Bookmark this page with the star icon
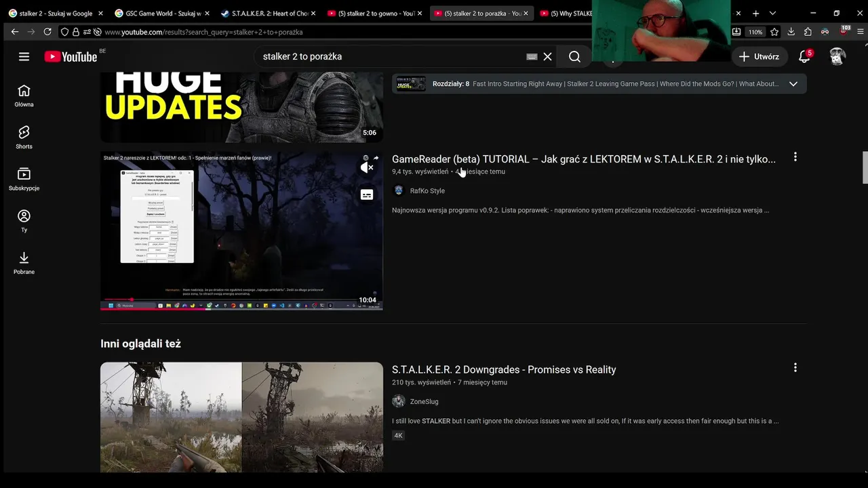Screen dimensions: 868x488 [x=774, y=32]
